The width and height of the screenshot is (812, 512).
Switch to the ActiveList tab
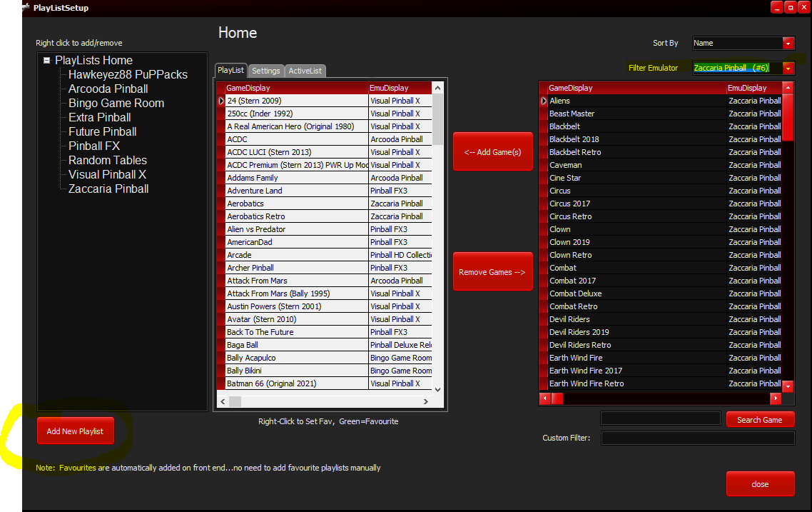pyautogui.click(x=305, y=71)
